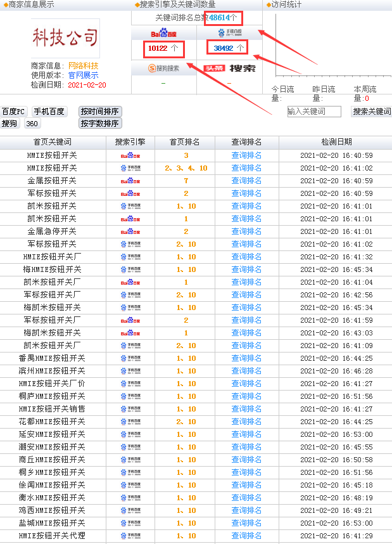Click the Sogou search logo
Screen dimensions: 392x544
(163, 68)
